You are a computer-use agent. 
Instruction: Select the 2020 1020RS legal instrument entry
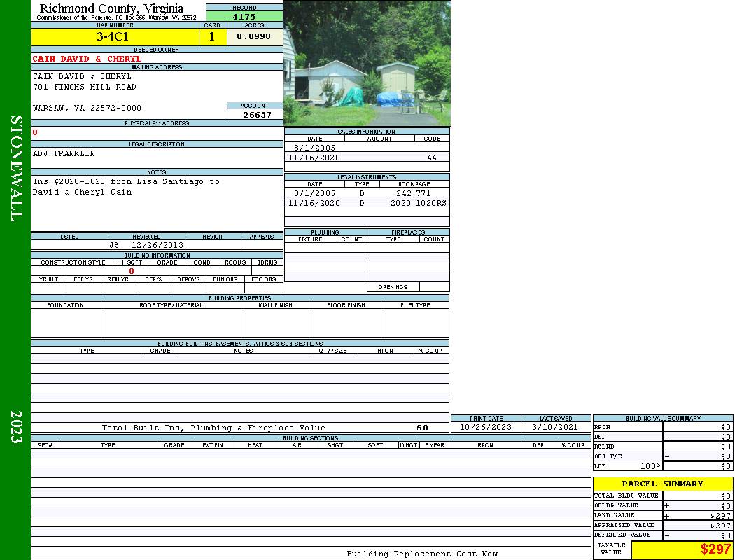418,203
